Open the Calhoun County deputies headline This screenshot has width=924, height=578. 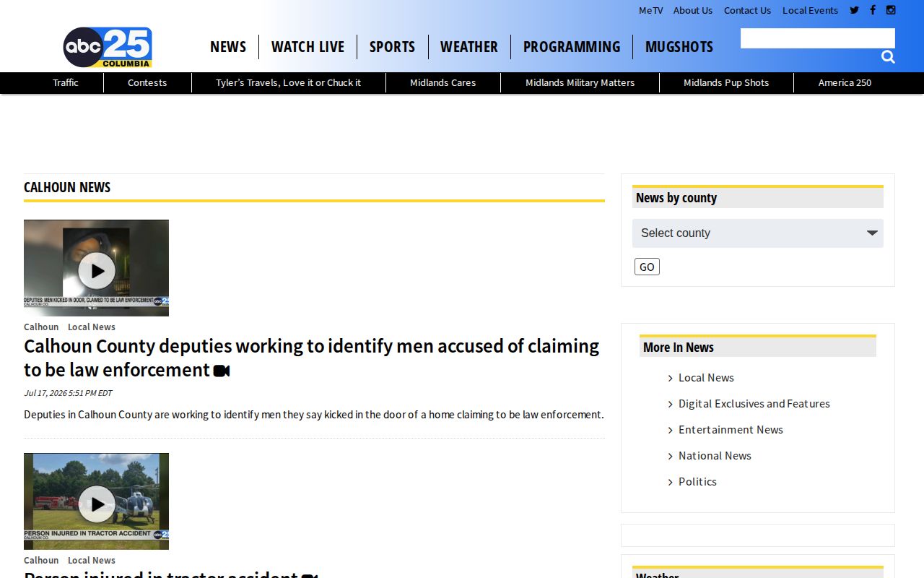(312, 358)
